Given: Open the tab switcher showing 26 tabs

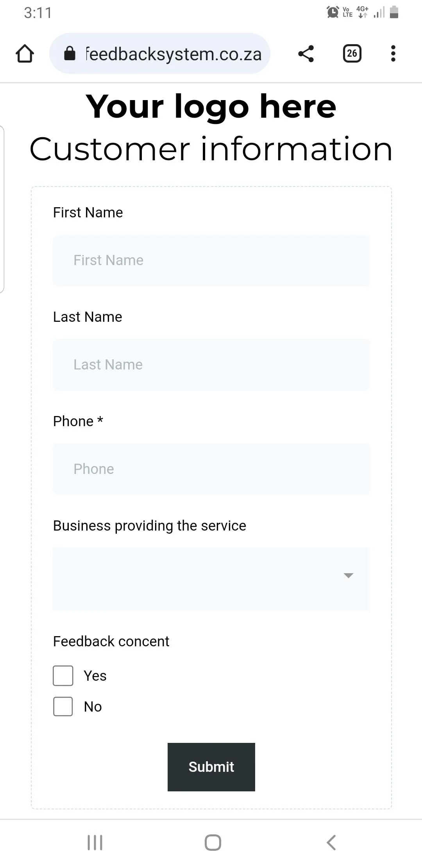Looking at the screenshot, I should tap(352, 54).
